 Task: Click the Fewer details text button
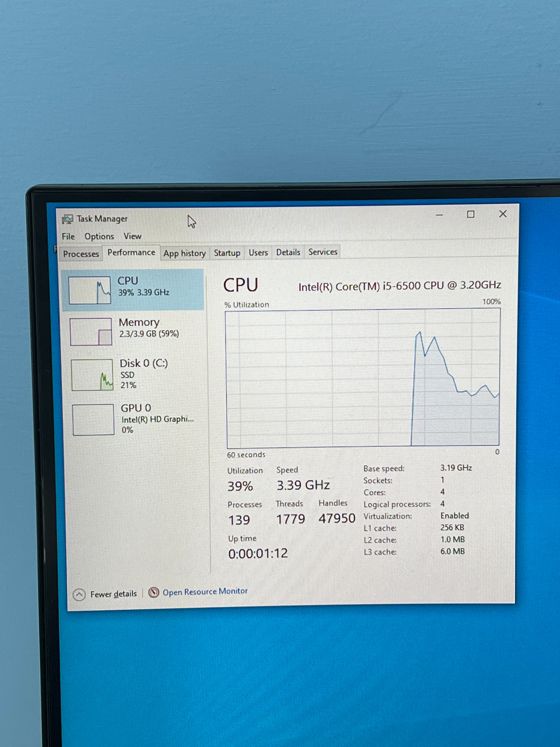113,594
